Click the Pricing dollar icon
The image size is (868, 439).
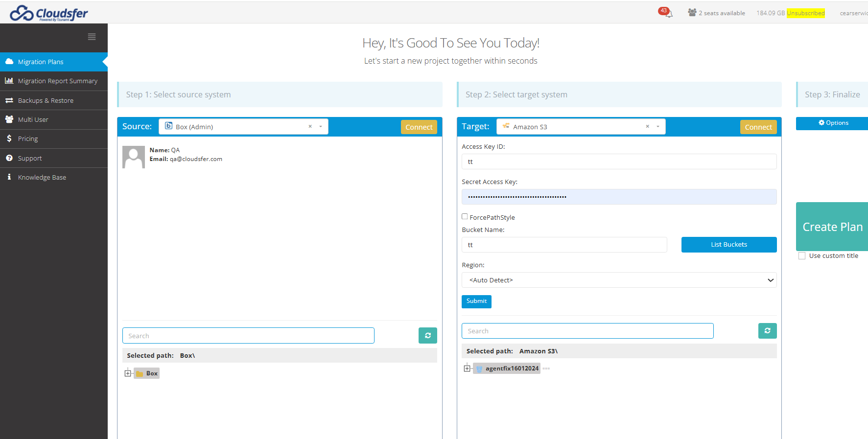(9, 139)
